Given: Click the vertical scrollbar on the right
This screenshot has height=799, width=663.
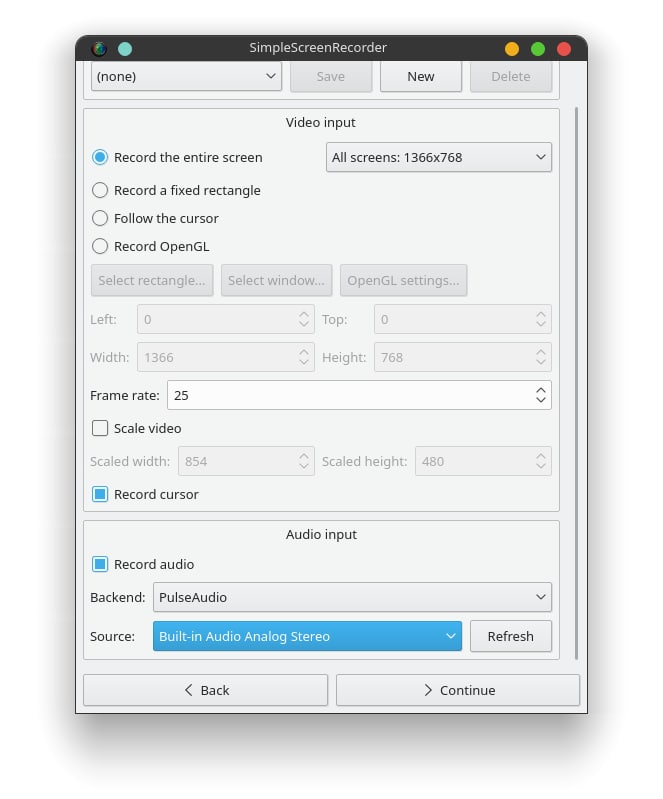Looking at the screenshot, I should click(576, 382).
